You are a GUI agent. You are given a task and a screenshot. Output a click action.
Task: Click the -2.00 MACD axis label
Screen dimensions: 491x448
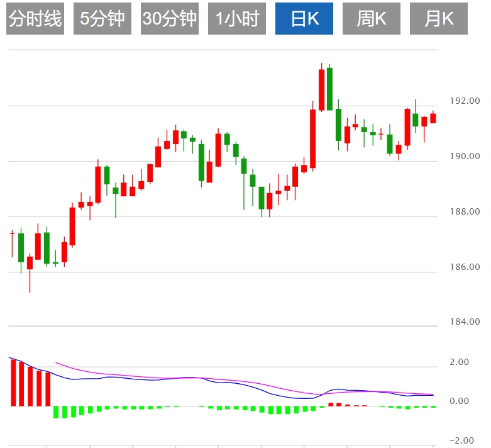pyautogui.click(x=461, y=440)
